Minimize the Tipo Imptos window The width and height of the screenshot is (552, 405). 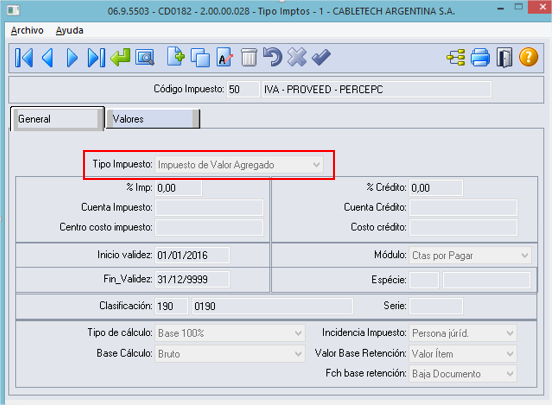tap(500, 8)
